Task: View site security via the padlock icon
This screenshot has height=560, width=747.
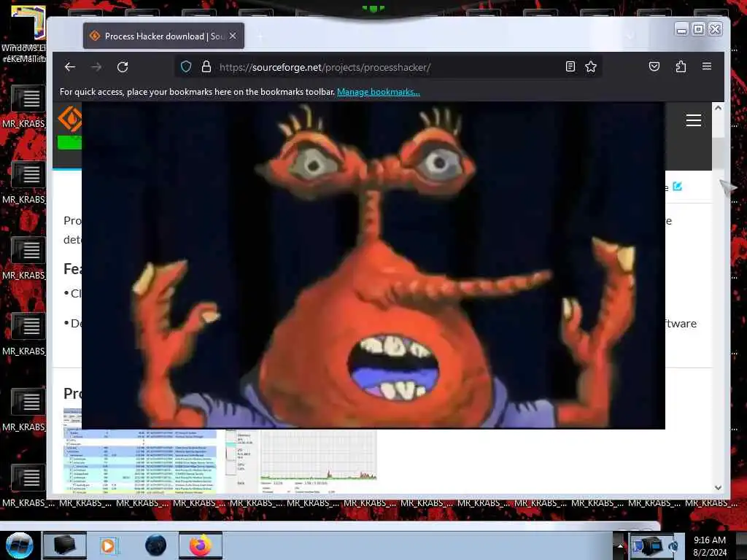Action: [x=206, y=66]
